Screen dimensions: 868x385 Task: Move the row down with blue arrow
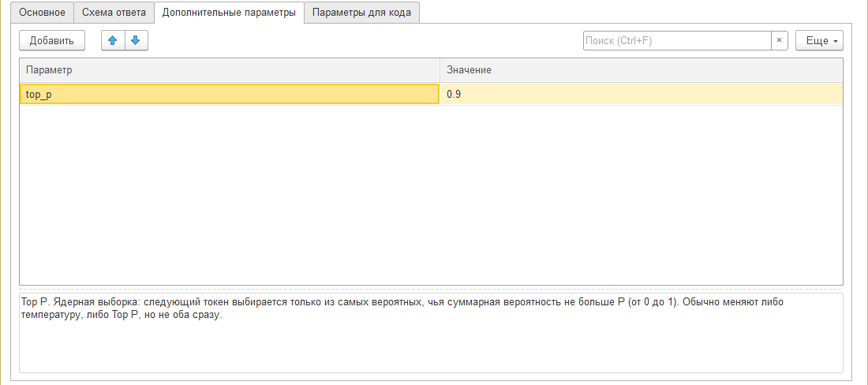tap(137, 41)
